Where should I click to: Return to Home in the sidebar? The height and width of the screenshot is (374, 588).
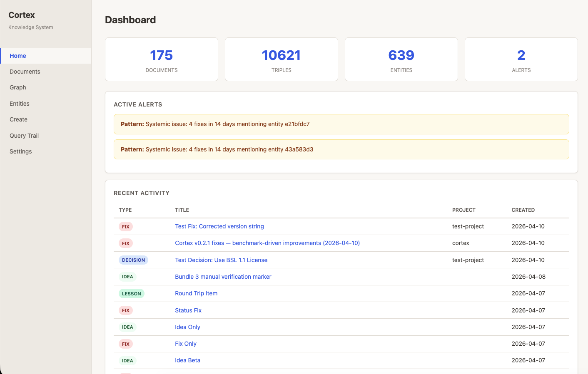coord(18,55)
